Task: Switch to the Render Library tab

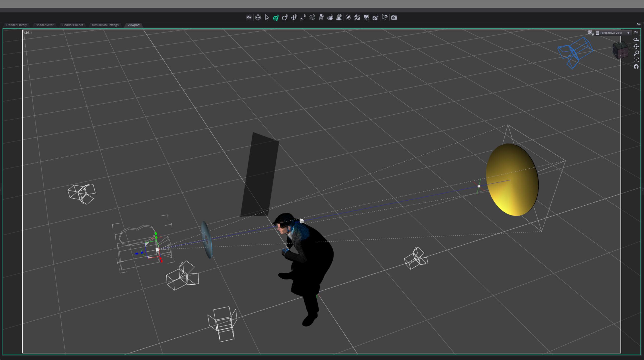Action: 17,25
